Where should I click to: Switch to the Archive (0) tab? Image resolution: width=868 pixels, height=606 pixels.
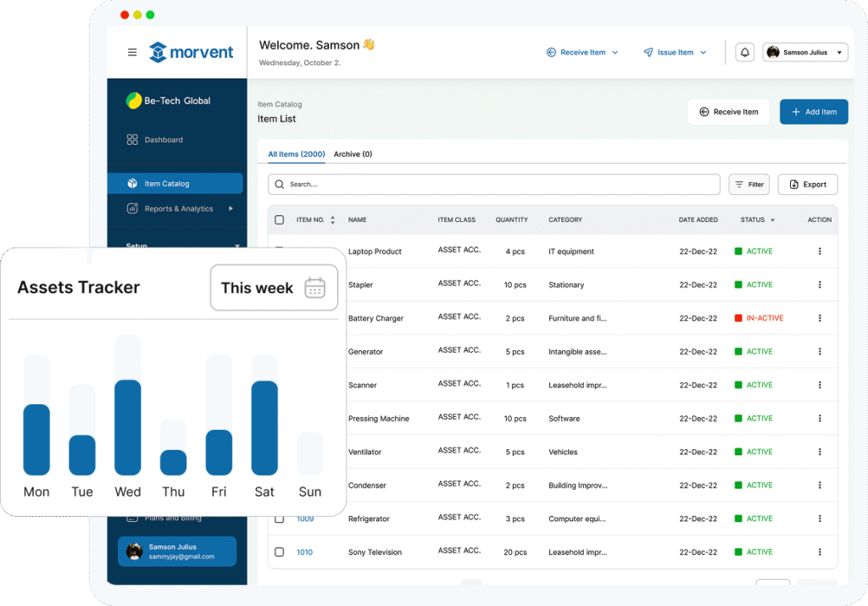[353, 154]
